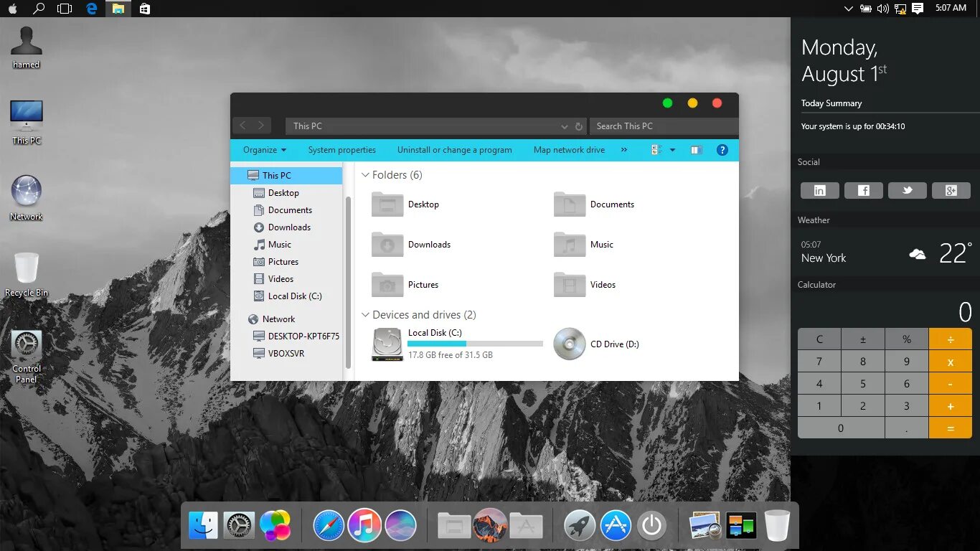The height and width of the screenshot is (551, 980).
Task: Expand toolbar overflow chevrons
Action: 624,150
